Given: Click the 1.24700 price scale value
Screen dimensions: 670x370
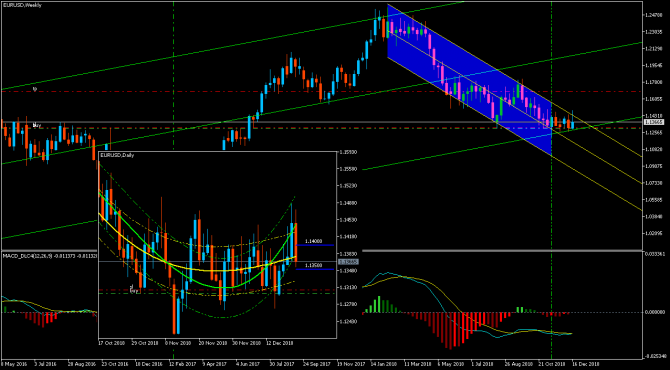Looking at the screenshot, I should (653, 15).
